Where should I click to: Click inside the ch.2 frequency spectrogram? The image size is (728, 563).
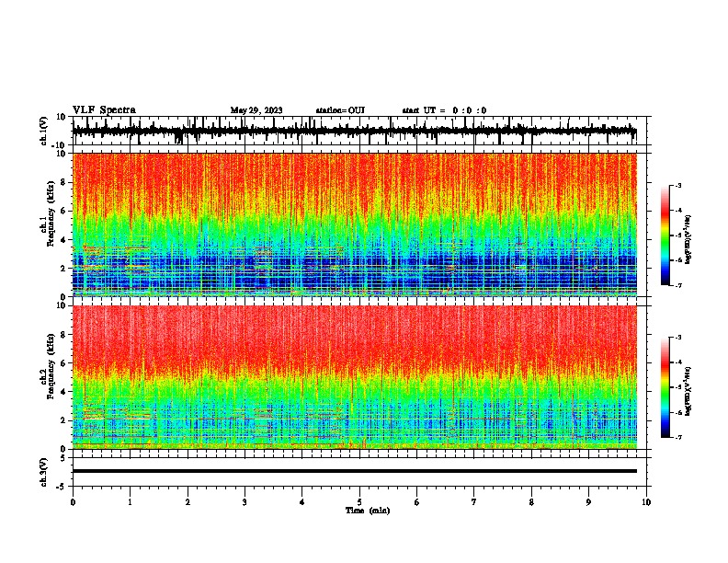354,377
